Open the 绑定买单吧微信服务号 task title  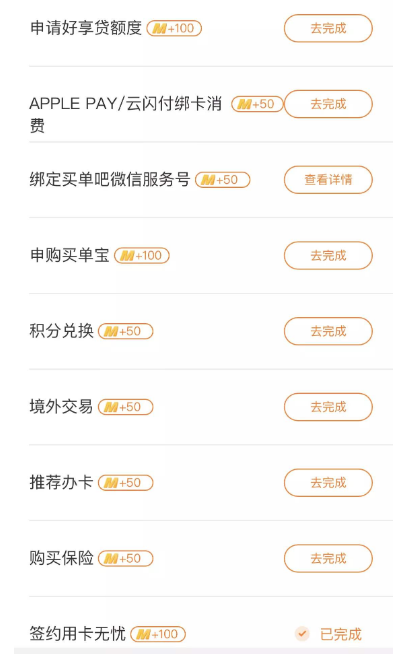click(x=110, y=179)
